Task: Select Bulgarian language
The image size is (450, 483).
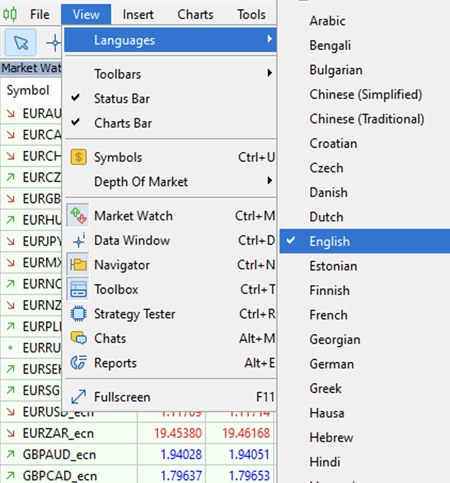Action: pos(365,70)
